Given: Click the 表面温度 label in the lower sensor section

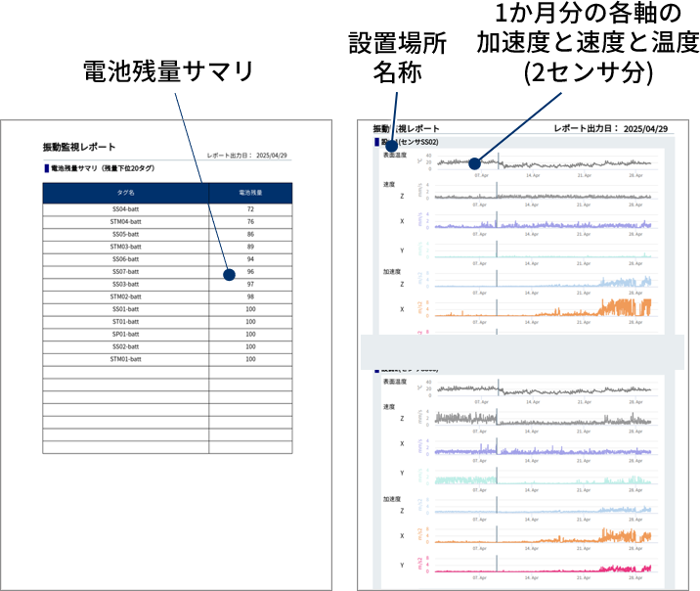Looking at the screenshot, I should (x=395, y=382).
